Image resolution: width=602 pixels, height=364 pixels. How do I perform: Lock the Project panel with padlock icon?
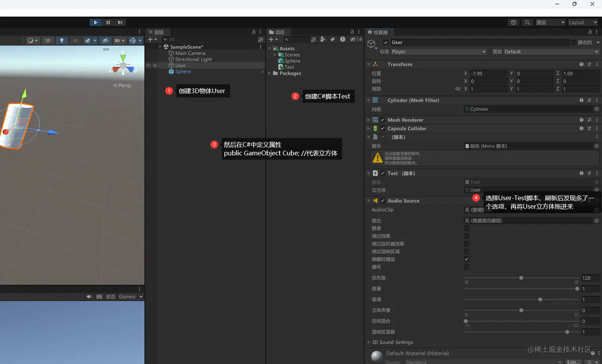[352, 32]
